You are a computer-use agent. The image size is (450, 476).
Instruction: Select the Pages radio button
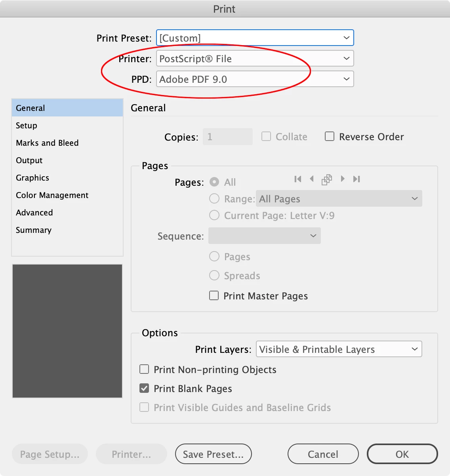pos(214,256)
